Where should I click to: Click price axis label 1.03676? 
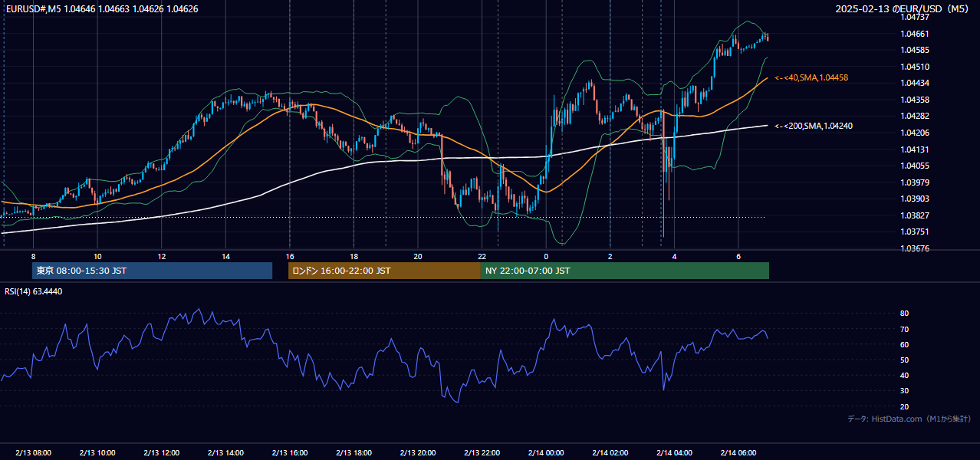point(914,248)
